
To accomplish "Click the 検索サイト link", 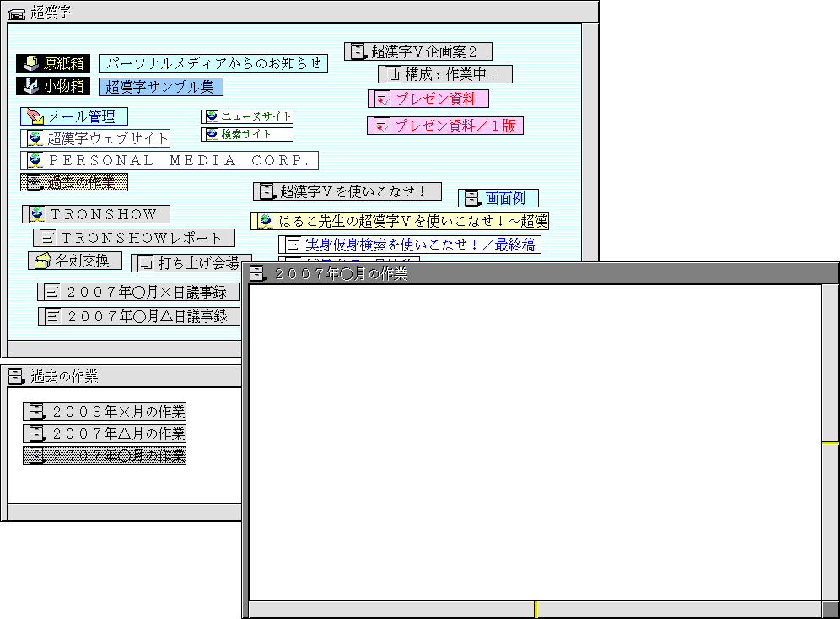I will 247,134.
